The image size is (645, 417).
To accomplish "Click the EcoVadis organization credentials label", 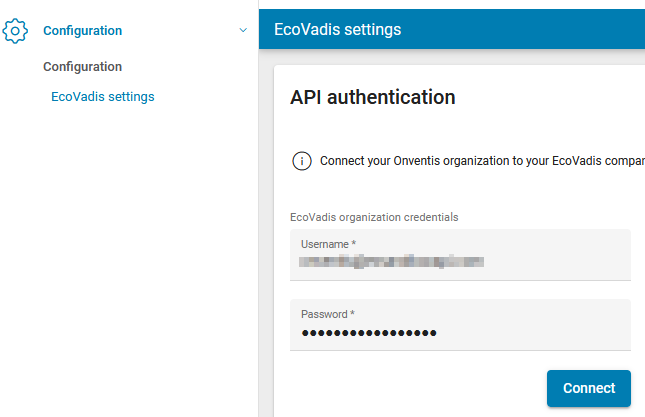I will tap(374, 217).
